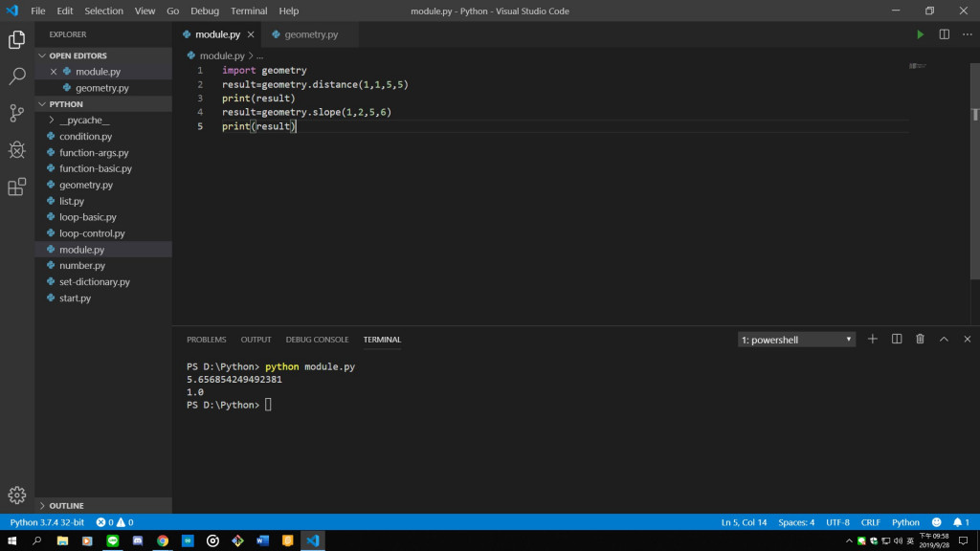
Task: Open Google Chrome from the taskbar
Action: pyautogui.click(x=163, y=541)
